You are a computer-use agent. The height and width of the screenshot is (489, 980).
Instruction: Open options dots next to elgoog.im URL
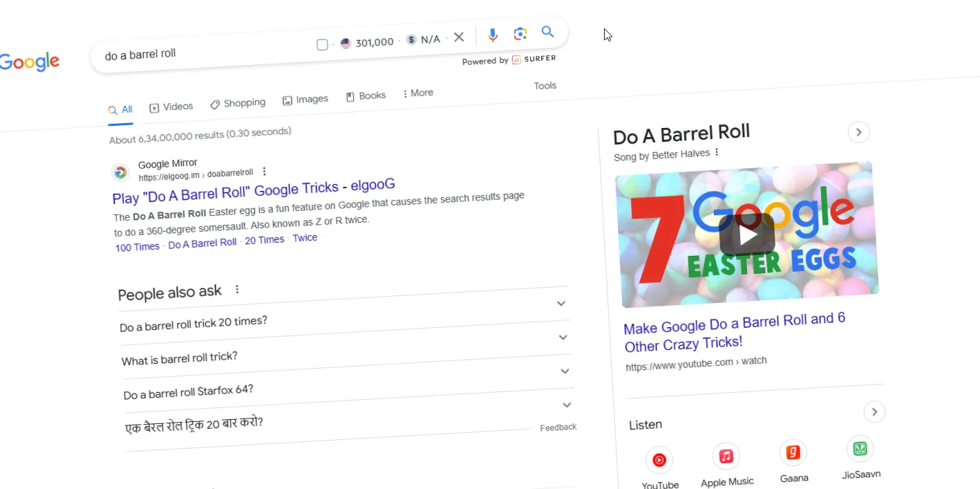tap(264, 172)
